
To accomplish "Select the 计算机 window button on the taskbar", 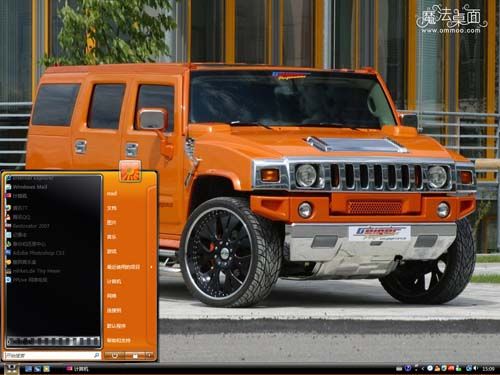I will click(78, 369).
